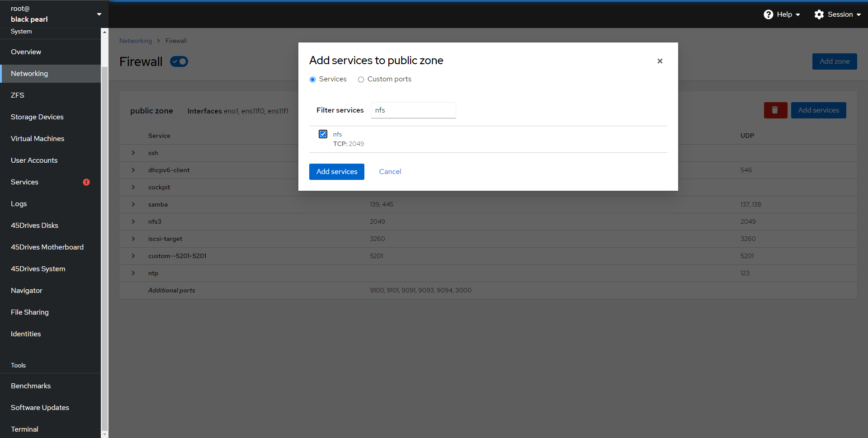Cancel the Add services dialog

pyautogui.click(x=390, y=172)
